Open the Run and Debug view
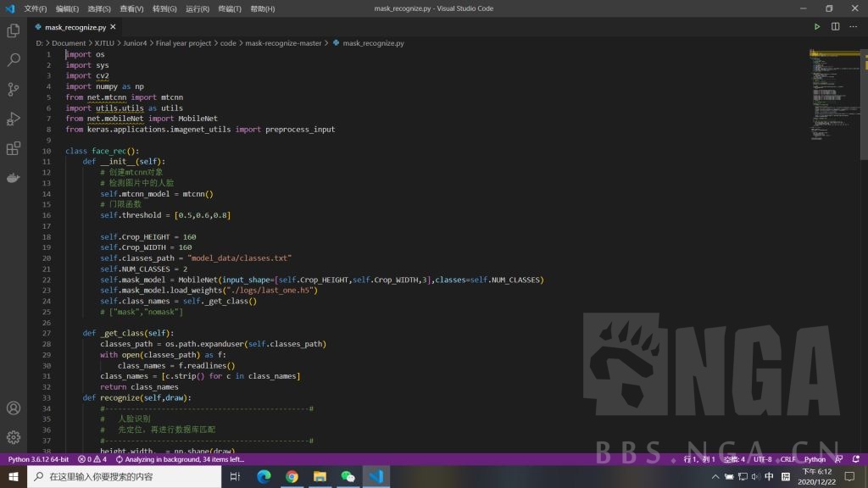Screen dimensions: 868x488 click(14, 119)
